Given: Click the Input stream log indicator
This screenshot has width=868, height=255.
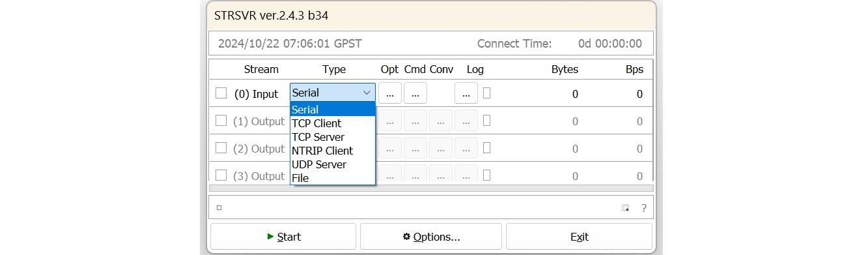Looking at the screenshot, I should [487, 93].
